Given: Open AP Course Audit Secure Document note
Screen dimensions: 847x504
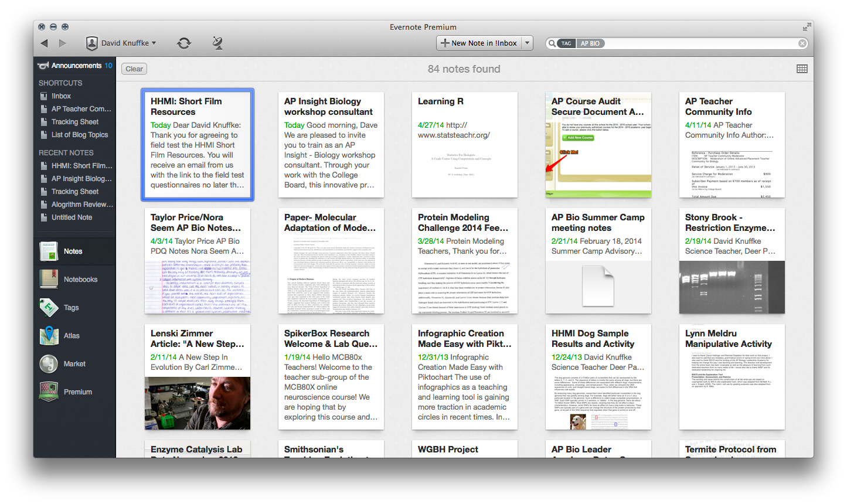Looking at the screenshot, I should (x=598, y=145).
